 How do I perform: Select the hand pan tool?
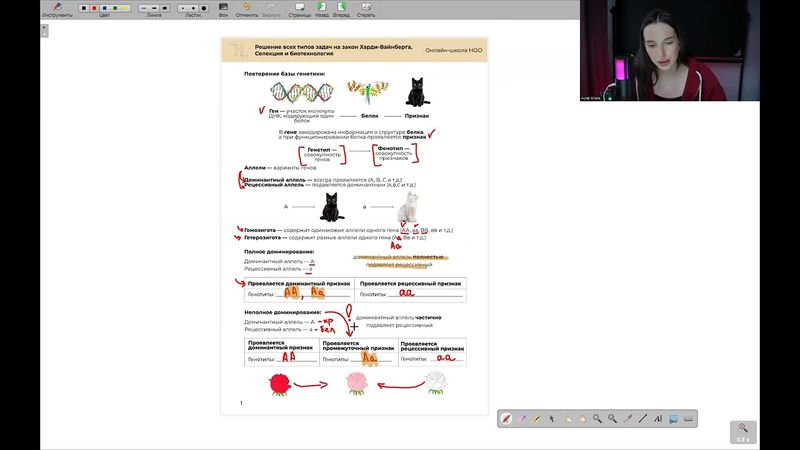tap(567, 418)
